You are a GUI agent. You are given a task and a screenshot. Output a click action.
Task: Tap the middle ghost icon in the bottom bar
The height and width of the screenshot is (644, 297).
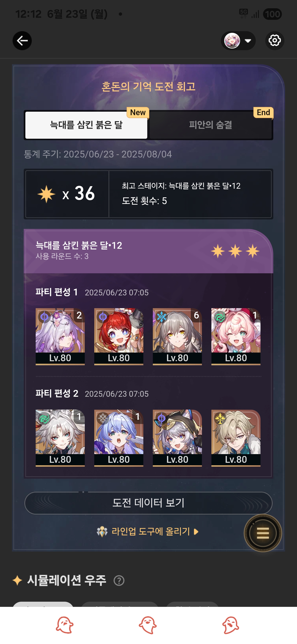tap(148, 625)
